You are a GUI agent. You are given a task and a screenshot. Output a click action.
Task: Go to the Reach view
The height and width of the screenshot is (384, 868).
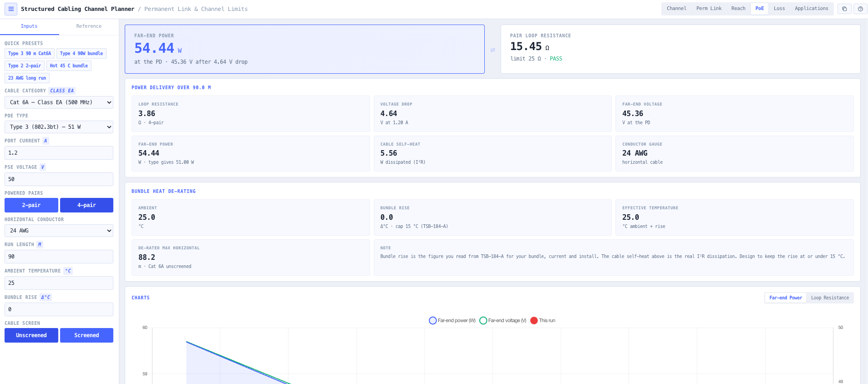pos(738,9)
